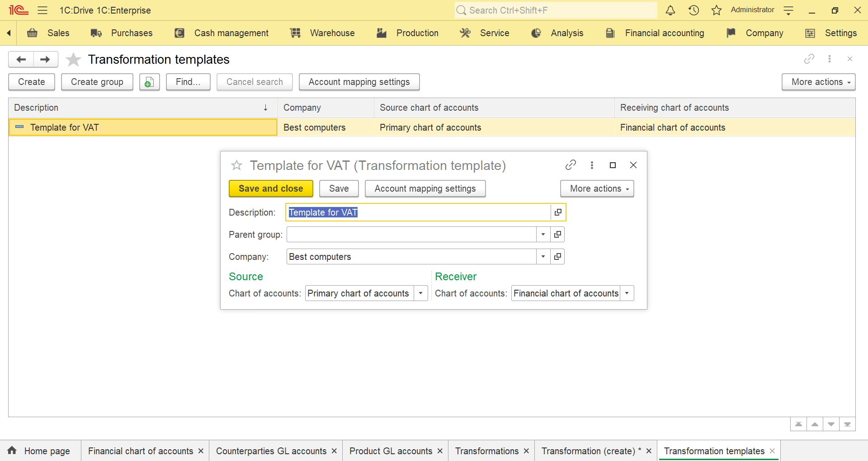The width and height of the screenshot is (868, 461).
Task: Expand Receiver chart of accounts dropdown
Action: (x=627, y=293)
